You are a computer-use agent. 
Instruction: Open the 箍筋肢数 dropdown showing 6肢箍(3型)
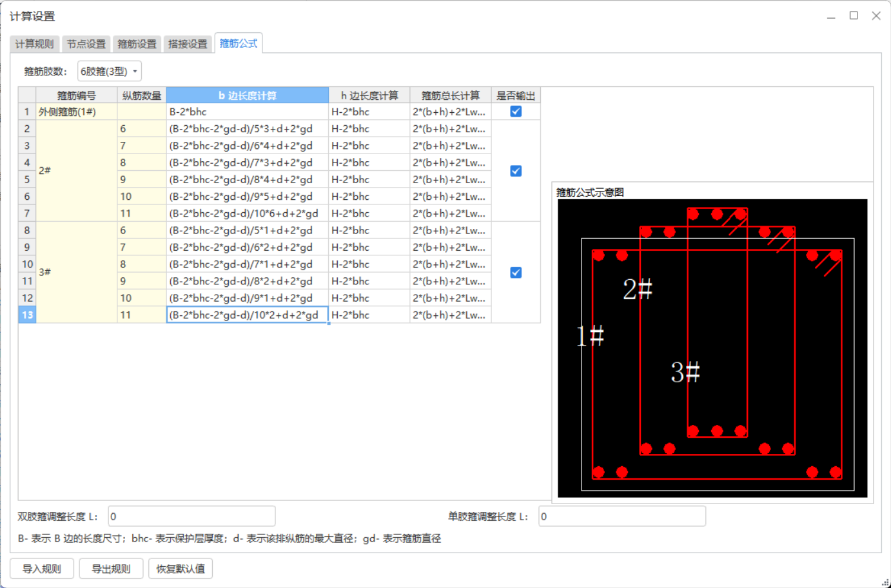(x=109, y=72)
